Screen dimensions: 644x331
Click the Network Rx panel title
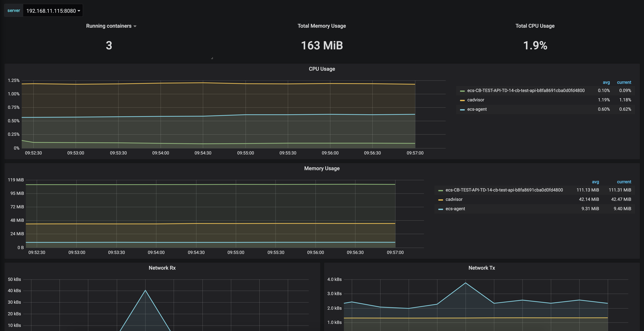coord(162,268)
